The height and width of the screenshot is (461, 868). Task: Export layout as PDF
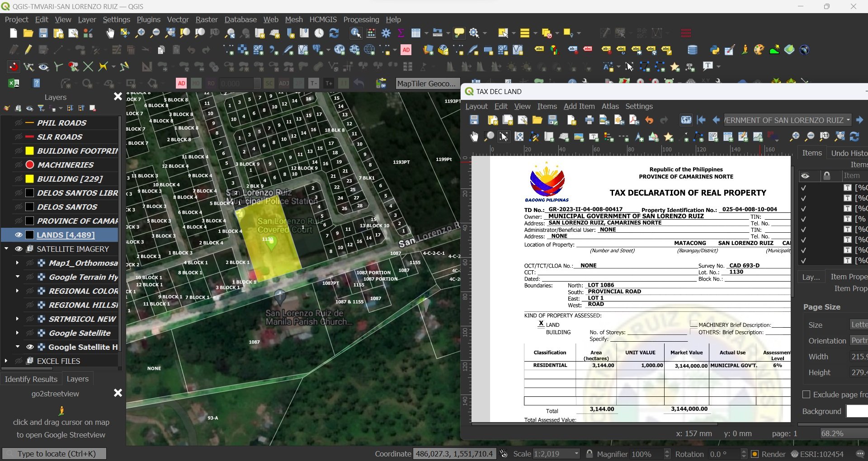coord(634,120)
